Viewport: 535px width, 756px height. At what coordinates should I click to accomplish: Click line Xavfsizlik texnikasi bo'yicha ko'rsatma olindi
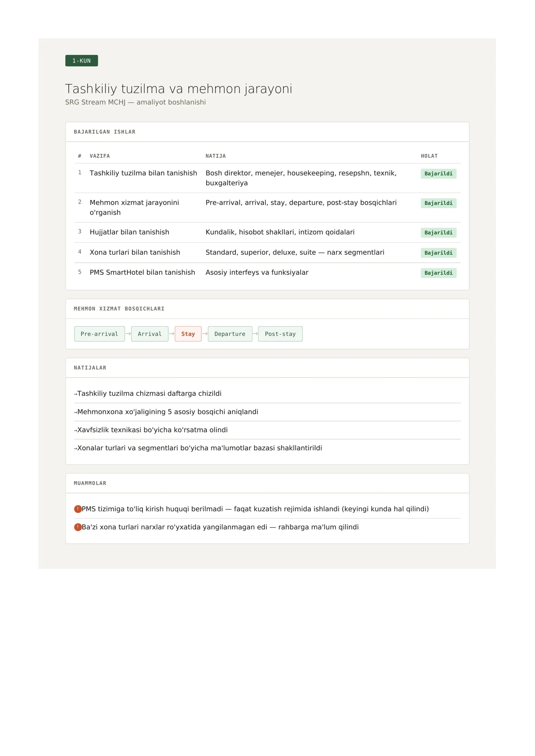(x=152, y=430)
